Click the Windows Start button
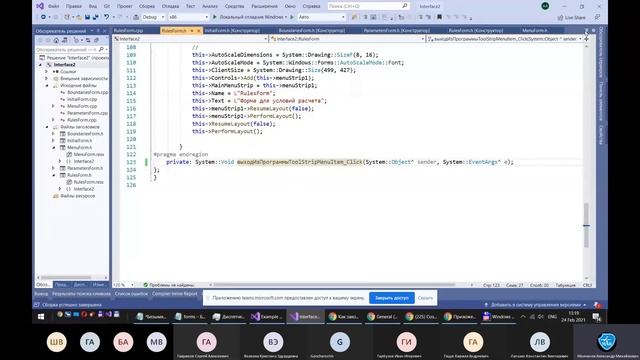Viewport: 640px width, 360px height. point(41,316)
